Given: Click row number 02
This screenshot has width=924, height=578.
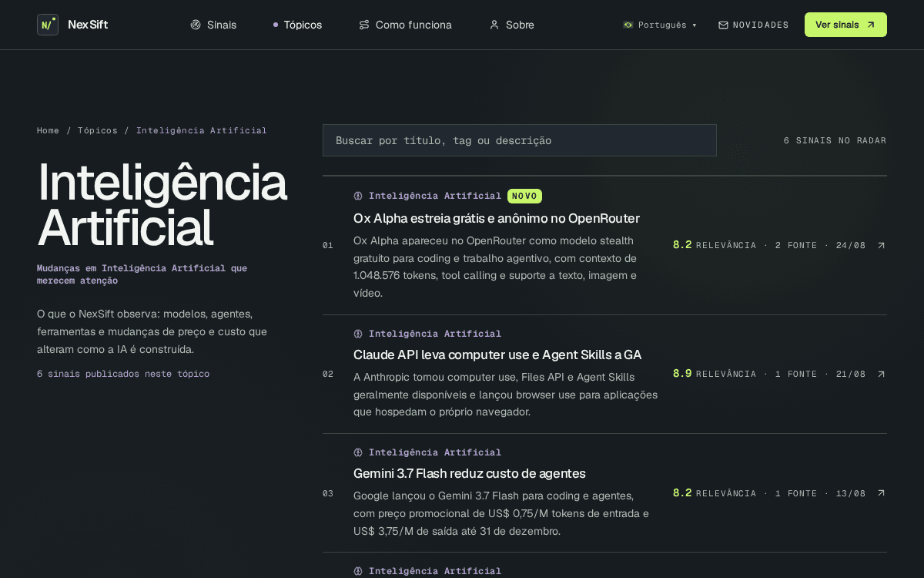Looking at the screenshot, I should click(328, 374).
